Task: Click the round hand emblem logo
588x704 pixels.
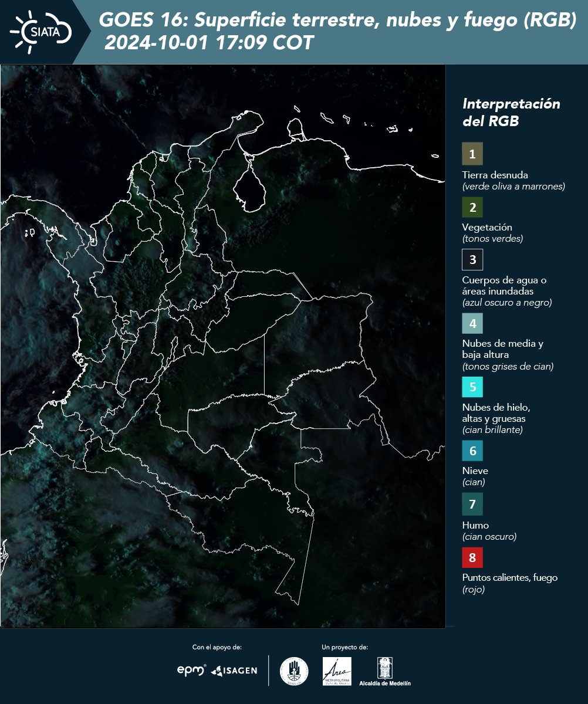Action: (294, 671)
